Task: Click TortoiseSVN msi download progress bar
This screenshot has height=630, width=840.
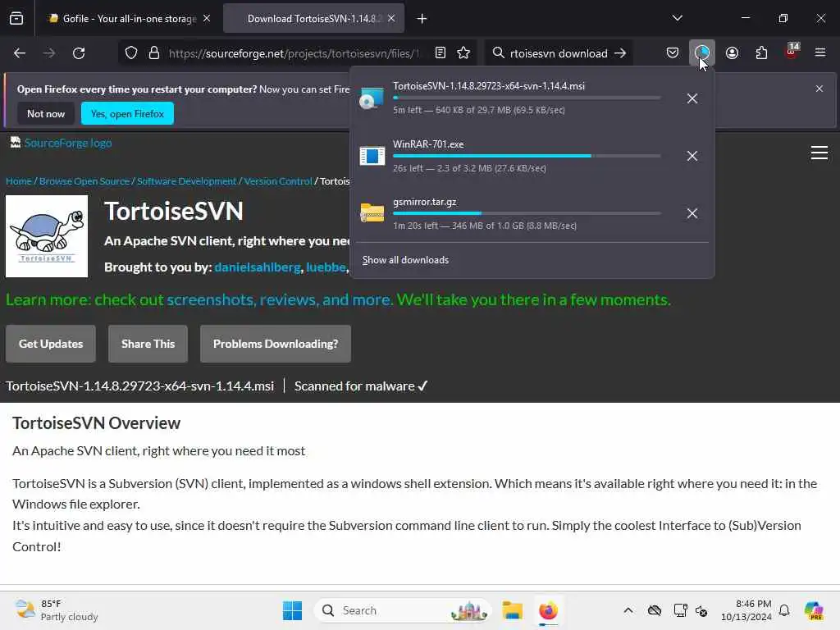Action: [527, 98]
